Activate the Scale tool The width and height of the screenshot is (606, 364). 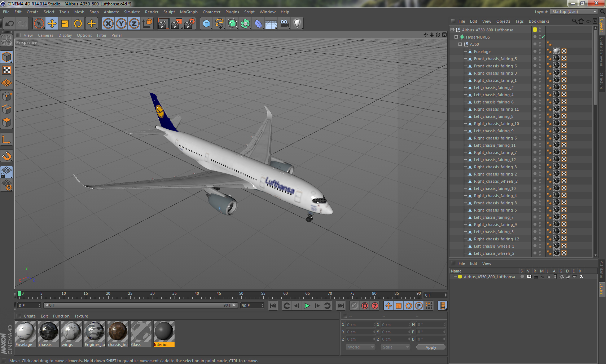point(65,24)
